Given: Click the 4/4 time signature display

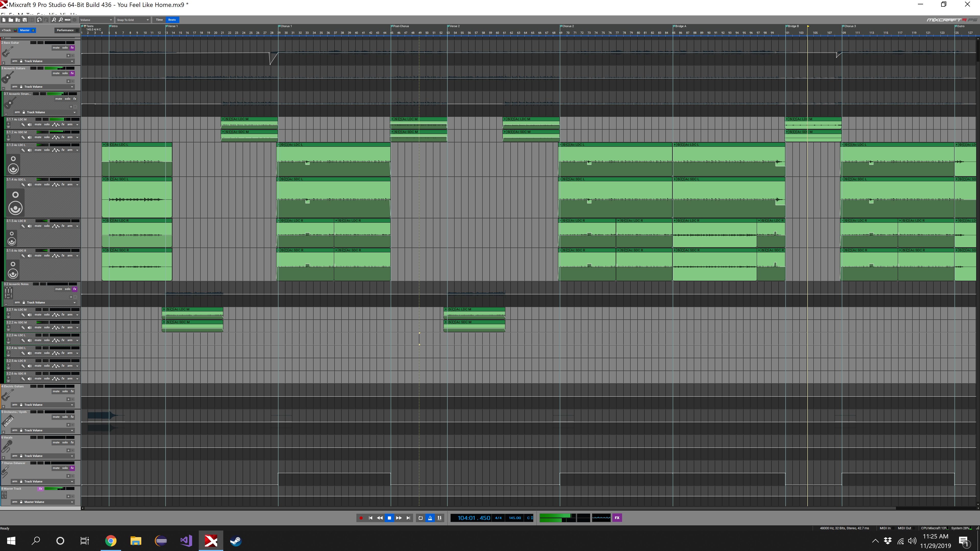Looking at the screenshot, I should coord(498,518).
